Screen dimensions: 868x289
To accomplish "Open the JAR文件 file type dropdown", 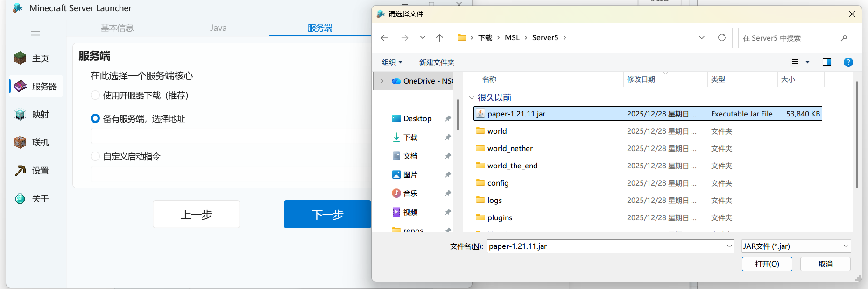I will [796, 246].
